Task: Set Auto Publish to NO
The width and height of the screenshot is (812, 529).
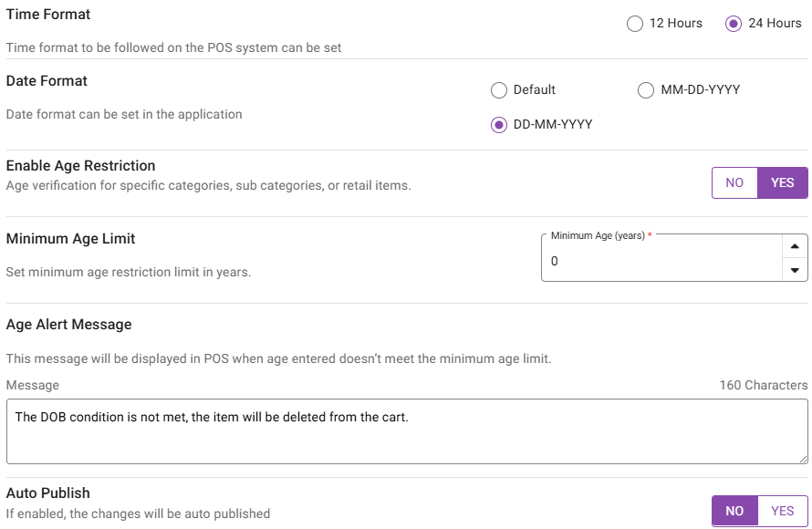Action: pos(734,511)
